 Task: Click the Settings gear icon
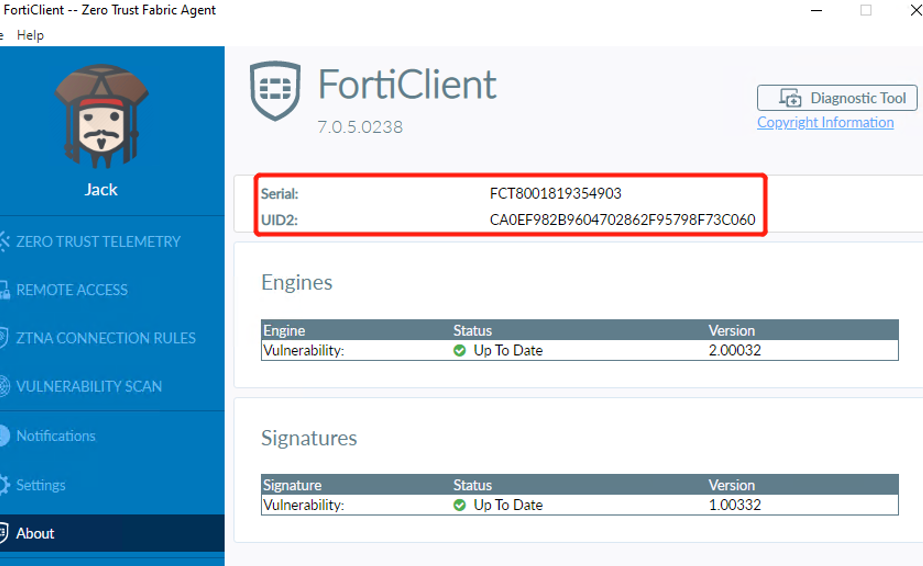coord(4,485)
